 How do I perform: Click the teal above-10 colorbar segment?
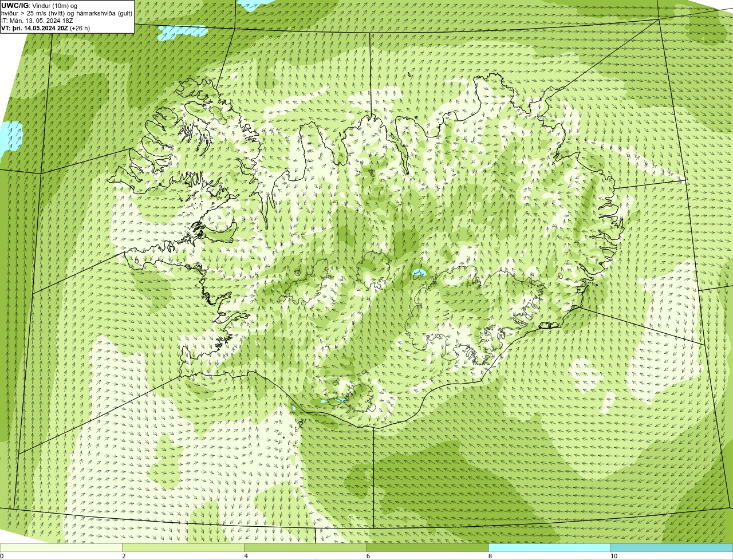[x=672, y=547]
